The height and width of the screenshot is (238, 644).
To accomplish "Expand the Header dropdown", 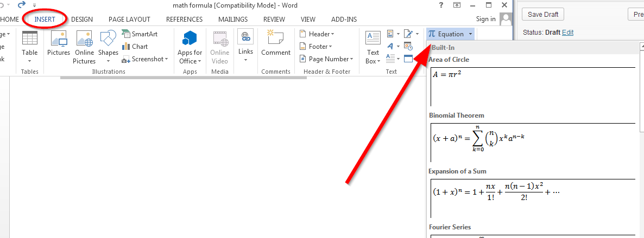I will tap(317, 34).
